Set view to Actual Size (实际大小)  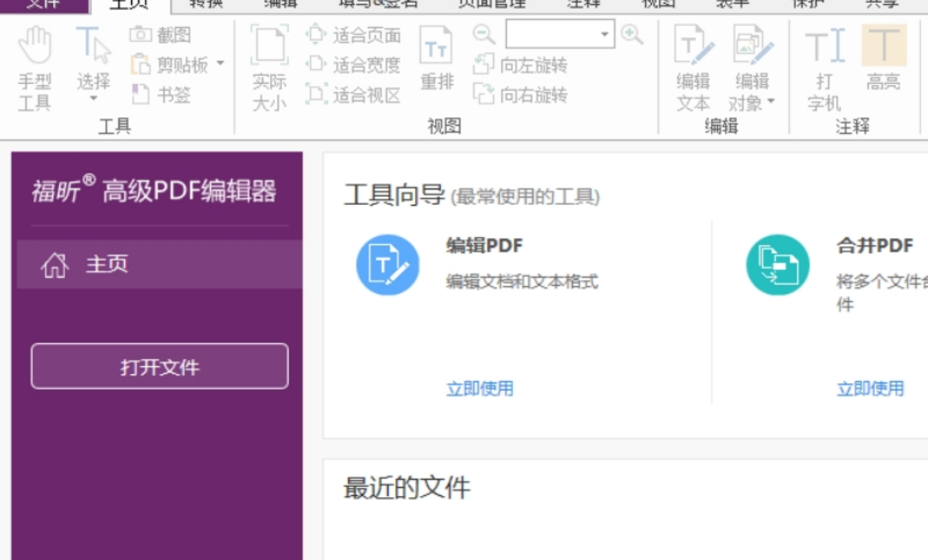point(269,68)
